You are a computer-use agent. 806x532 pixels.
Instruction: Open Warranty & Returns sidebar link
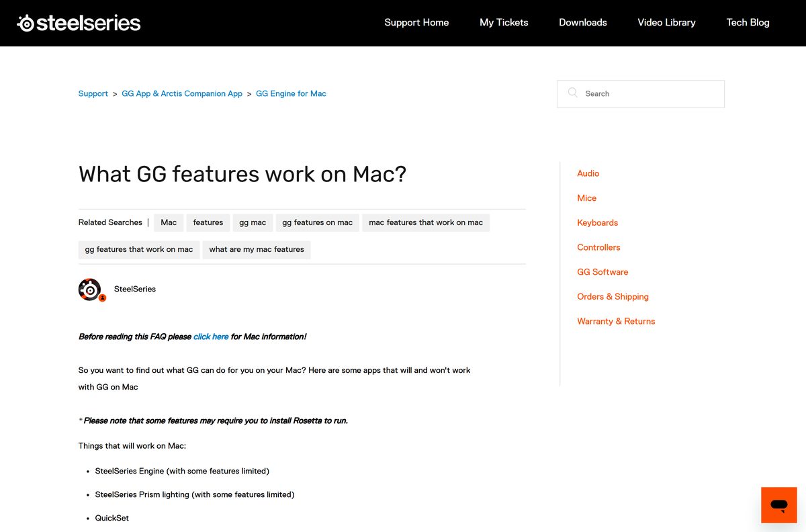pos(617,321)
